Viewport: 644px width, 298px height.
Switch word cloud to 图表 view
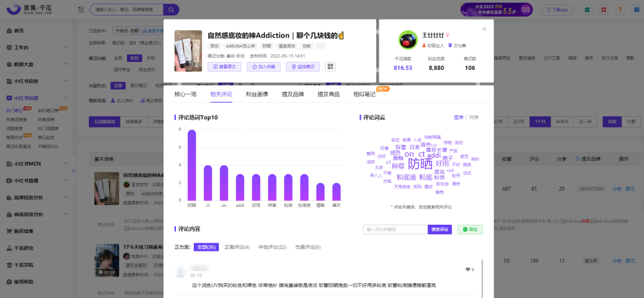click(459, 117)
